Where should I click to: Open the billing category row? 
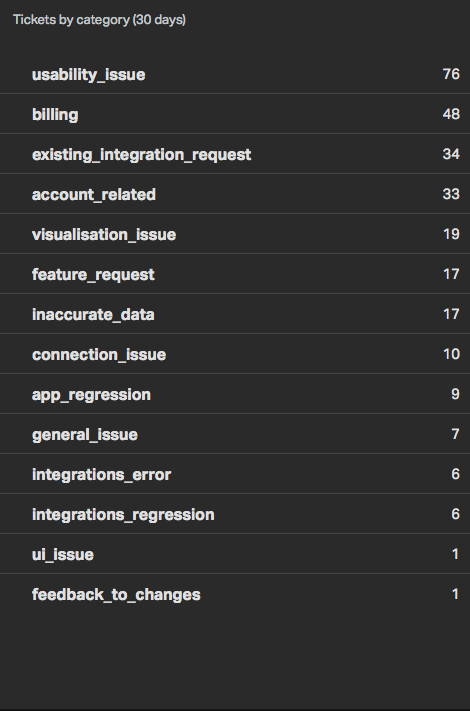tap(235, 114)
